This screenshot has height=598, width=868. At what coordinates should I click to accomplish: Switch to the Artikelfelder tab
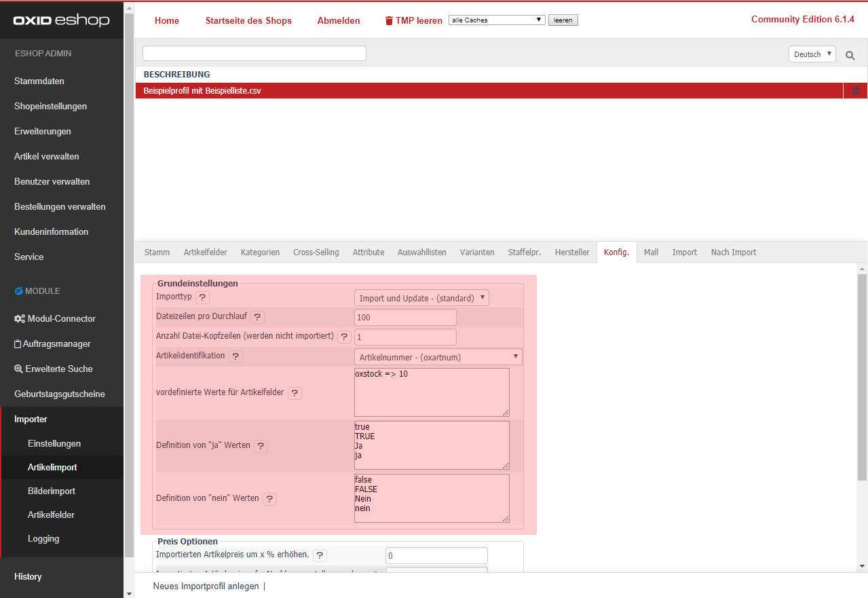tap(205, 253)
